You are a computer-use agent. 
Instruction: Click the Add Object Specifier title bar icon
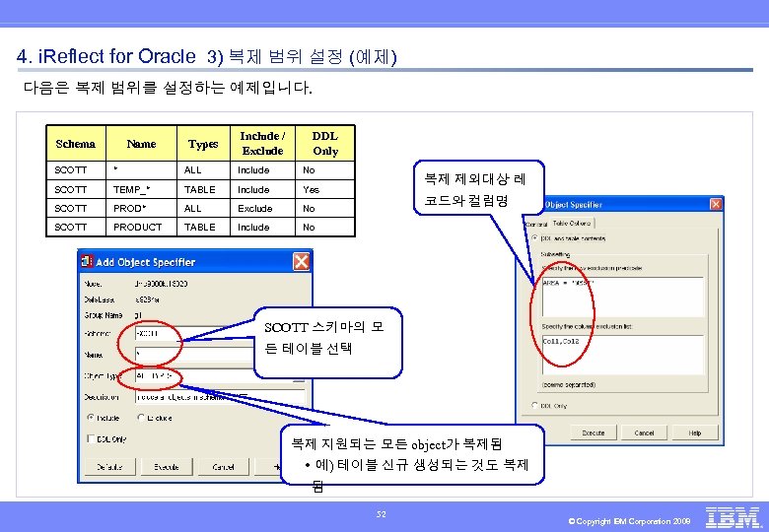tap(87, 262)
